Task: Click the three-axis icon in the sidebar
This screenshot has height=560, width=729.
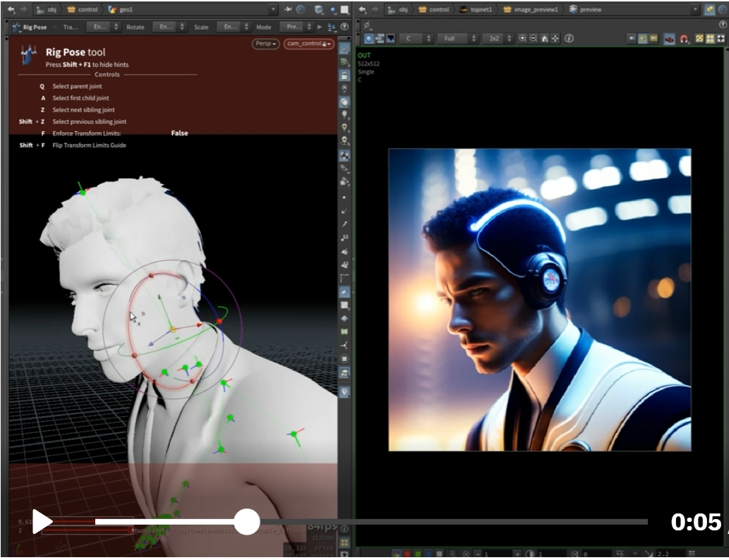Action: click(x=344, y=346)
